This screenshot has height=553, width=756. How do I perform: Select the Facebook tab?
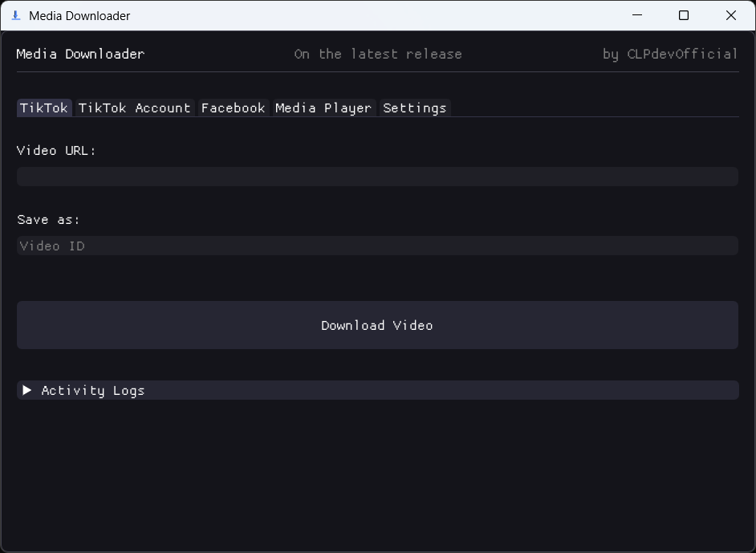234,108
